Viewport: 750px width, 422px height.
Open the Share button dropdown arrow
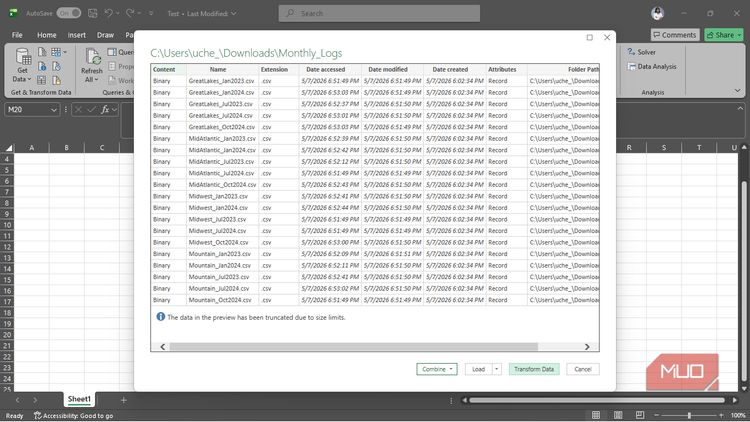click(x=739, y=35)
